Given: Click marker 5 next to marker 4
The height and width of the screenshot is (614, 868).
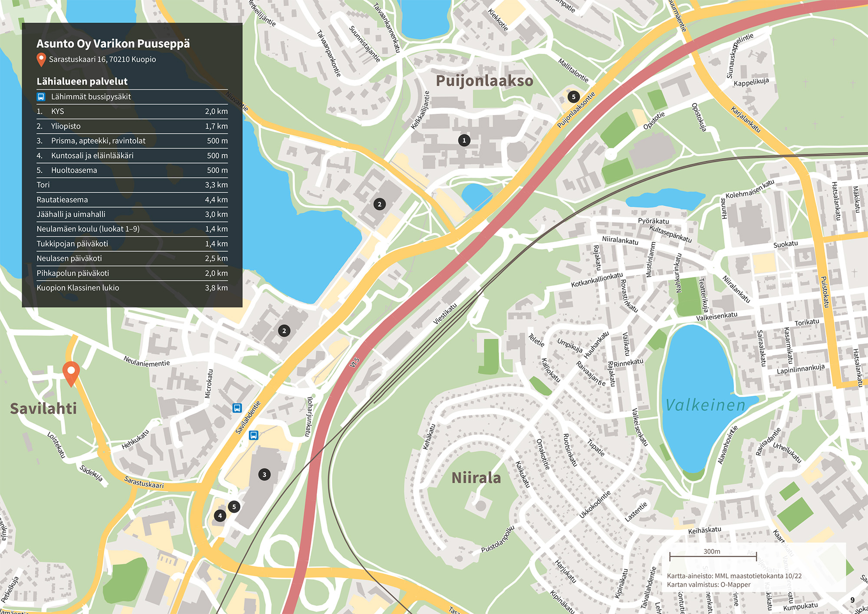Looking at the screenshot, I should 234,507.
